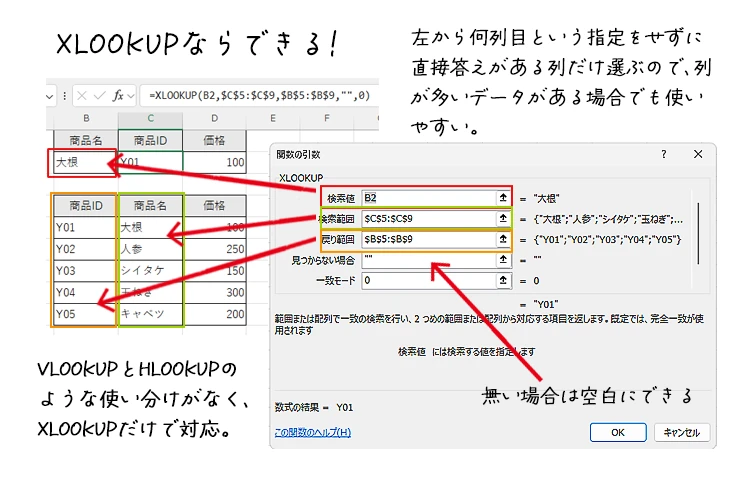Screen dimensions: 754x500
Task: Click the 戻り範囲 range selector arrow icon
Action: (503, 239)
